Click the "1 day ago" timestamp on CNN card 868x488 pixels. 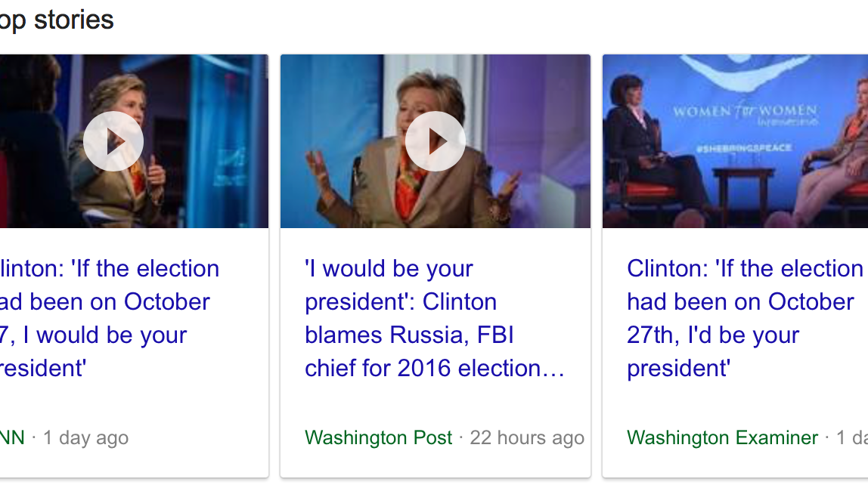point(85,438)
